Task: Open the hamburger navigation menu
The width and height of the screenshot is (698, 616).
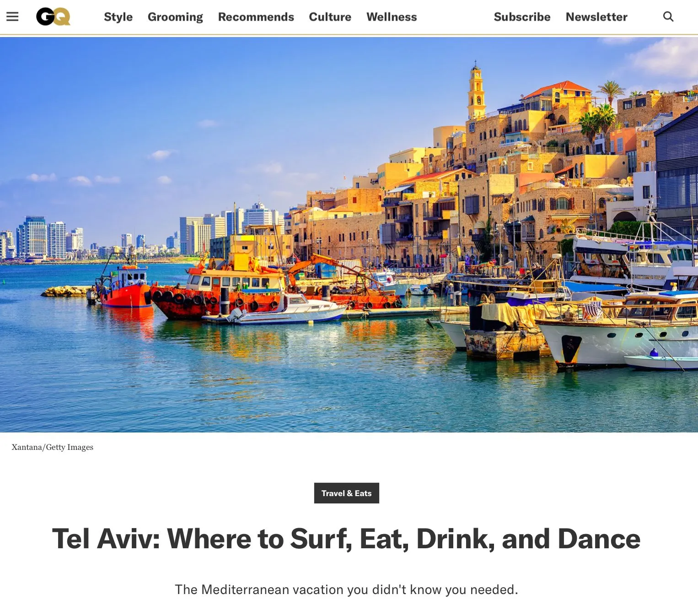Action: (x=12, y=16)
